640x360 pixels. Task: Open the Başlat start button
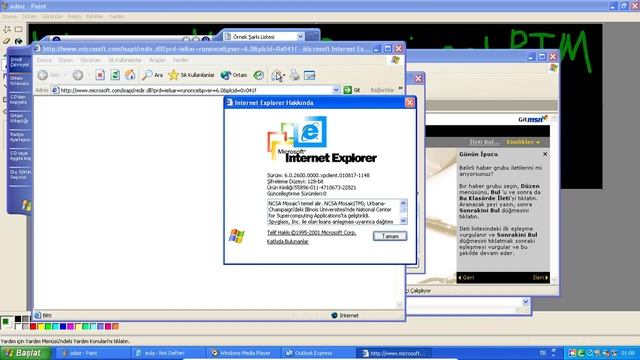pyautogui.click(x=25, y=353)
